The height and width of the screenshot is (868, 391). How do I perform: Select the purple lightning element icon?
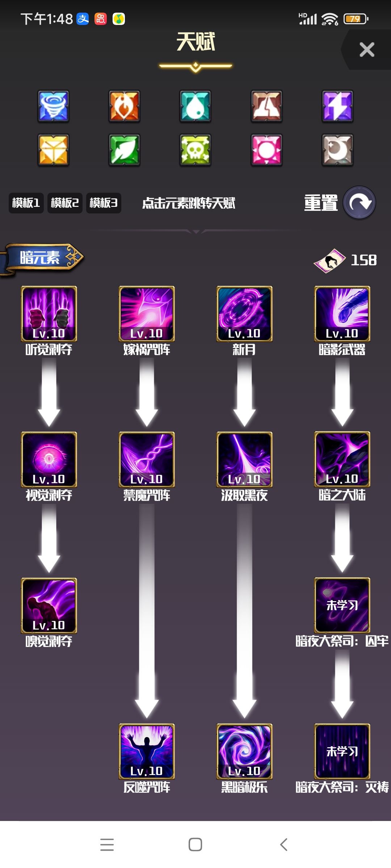point(337,106)
